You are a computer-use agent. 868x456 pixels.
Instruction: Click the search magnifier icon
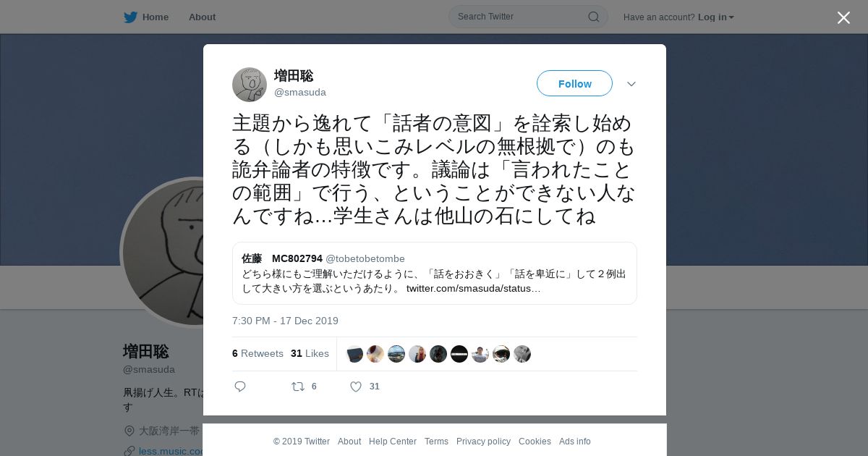pos(593,17)
